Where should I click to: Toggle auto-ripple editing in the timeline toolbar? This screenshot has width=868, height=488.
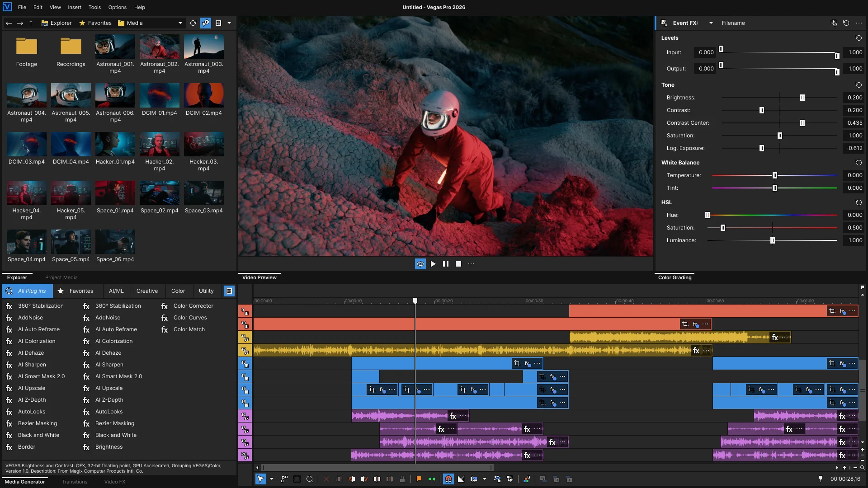pyautogui.click(x=474, y=479)
